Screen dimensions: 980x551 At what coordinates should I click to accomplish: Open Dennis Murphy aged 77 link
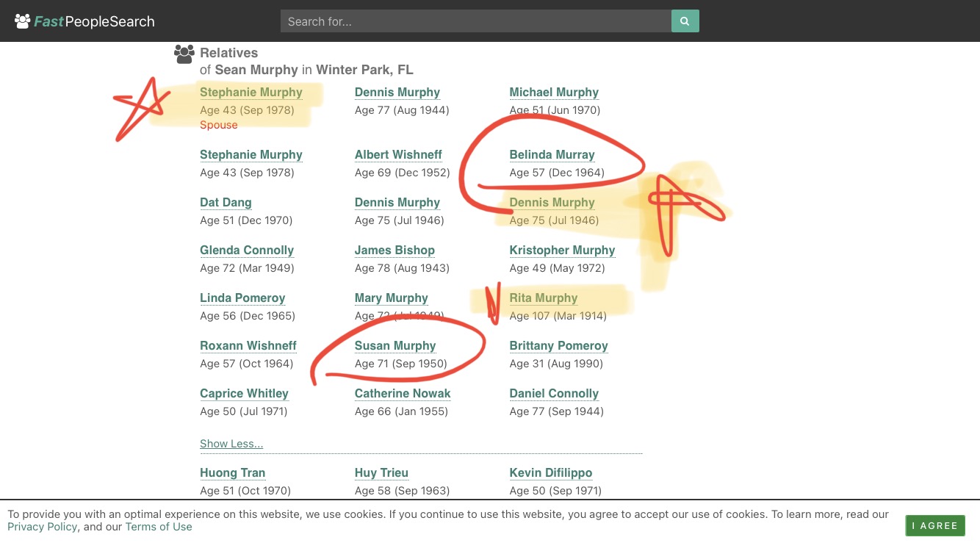point(397,93)
